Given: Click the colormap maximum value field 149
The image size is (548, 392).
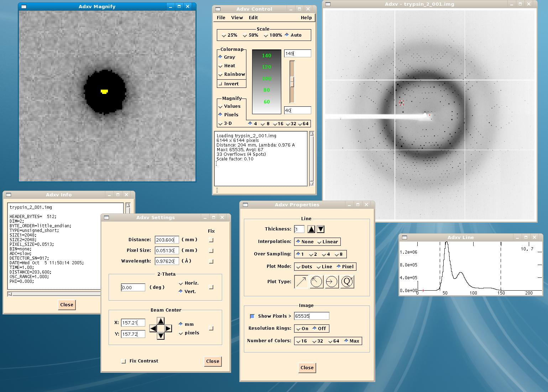Looking at the screenshot, I should point(298,53).
